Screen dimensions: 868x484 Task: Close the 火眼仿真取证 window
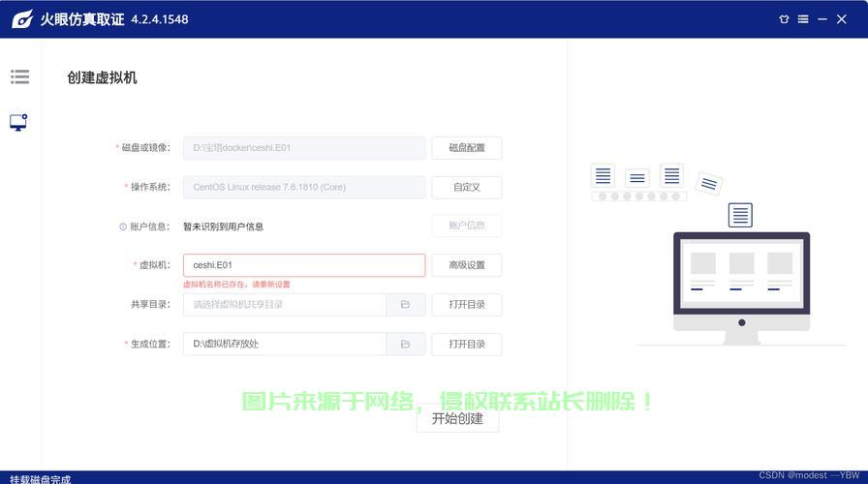click(x=842, y=19)
